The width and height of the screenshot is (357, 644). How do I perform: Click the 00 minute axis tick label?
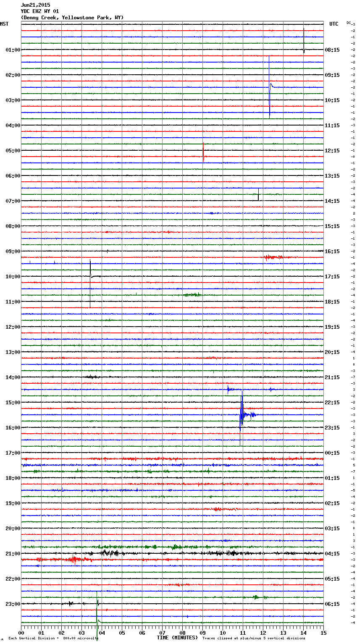click(21, 633)
